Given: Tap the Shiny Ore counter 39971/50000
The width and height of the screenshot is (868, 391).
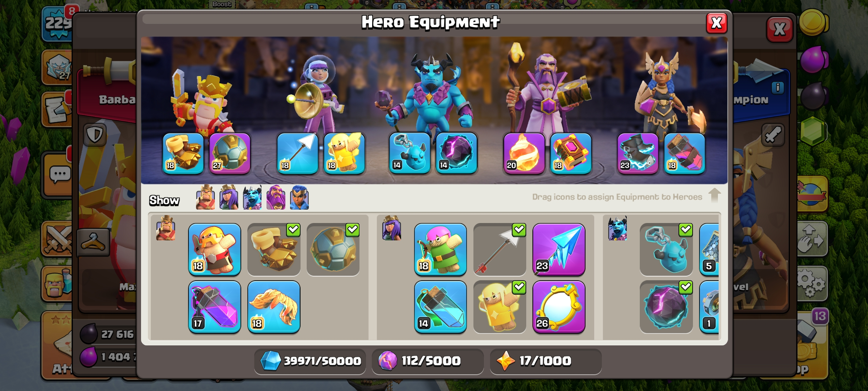Looking at the screenshot, I should [x=310, y=361].
